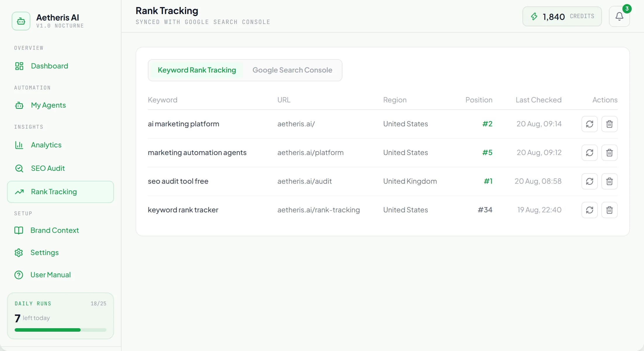Image resolution: width=644 pixels, height=351 pixels.
Task: Delete the 'keyword rank tracker' keyword
Action: pyautogui.click(x=610, y=210)
